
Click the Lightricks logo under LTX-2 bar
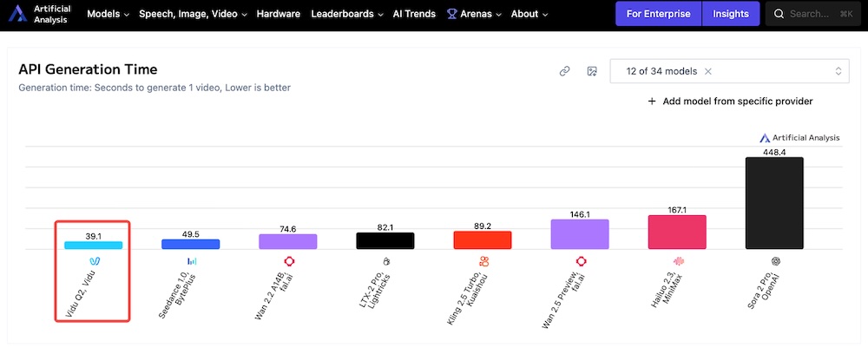(x=385, y=260)
